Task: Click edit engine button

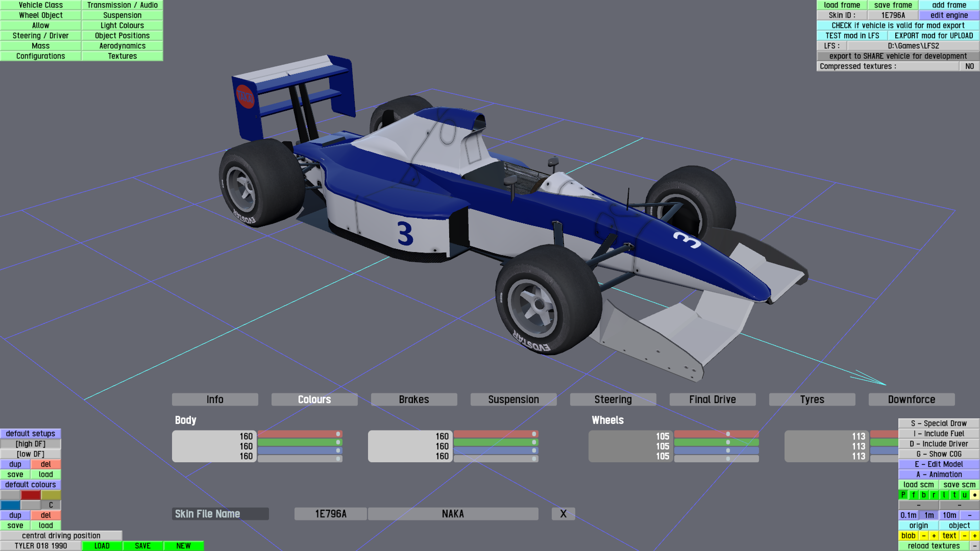Action: (x=949, y=15)
